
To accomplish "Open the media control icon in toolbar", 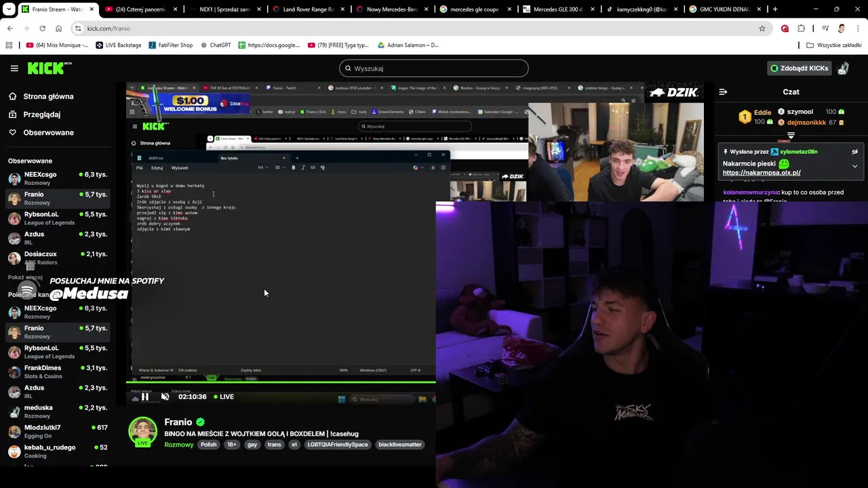I will 825,28.
